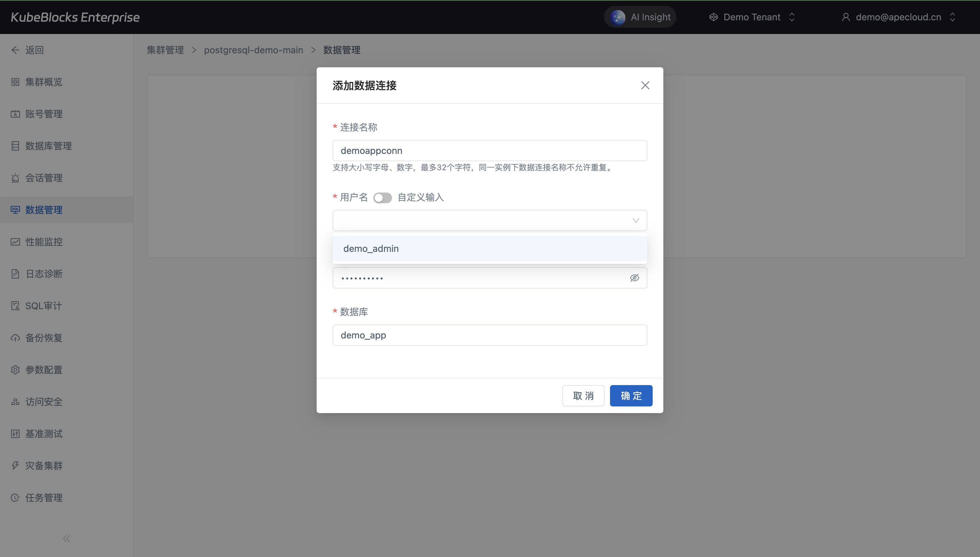This screenshot has height=557, width=980.
Task: Click the 账号管理 sidebar icon
Action: point(15,114)
